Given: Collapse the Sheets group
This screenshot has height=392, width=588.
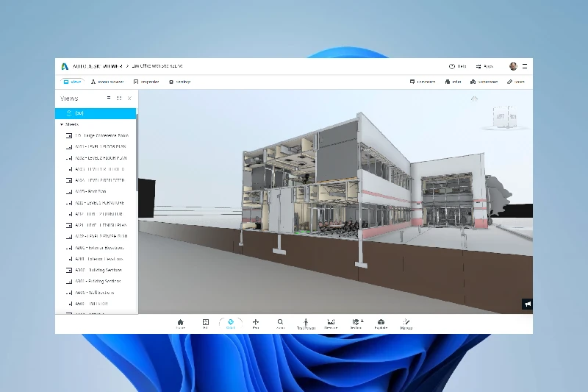Looking at the screenshot, I should point(62,124).
